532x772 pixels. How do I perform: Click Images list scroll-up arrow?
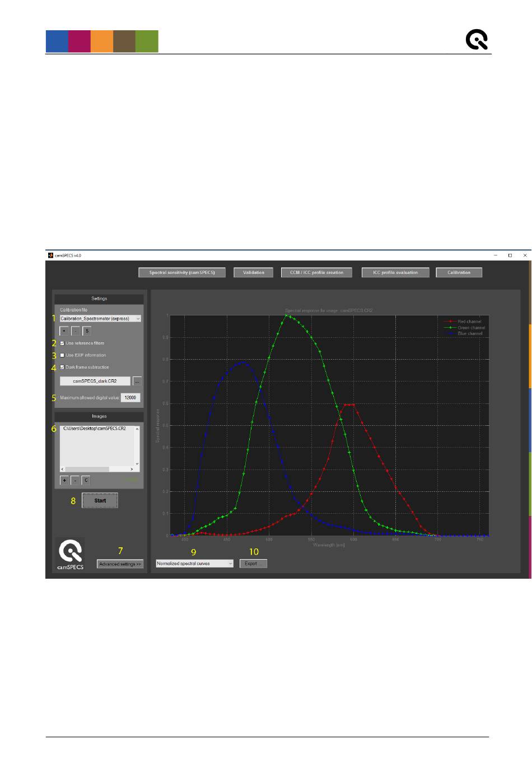coord(137,429)
